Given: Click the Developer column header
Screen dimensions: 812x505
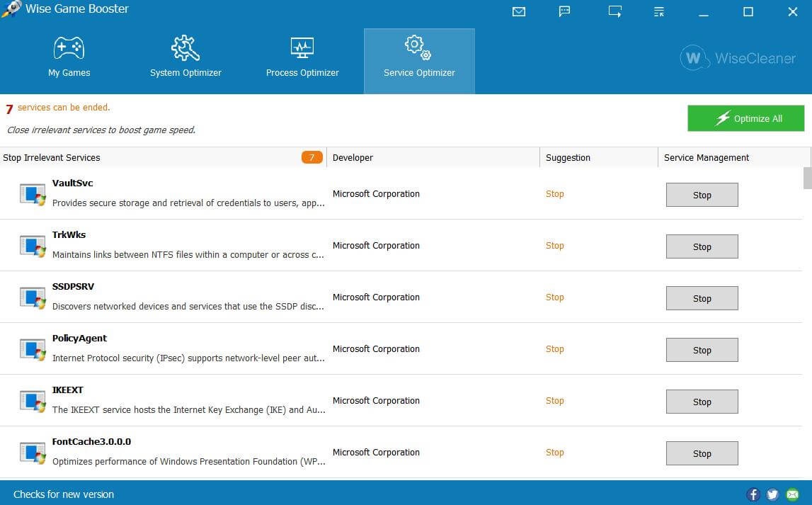Looking at the screenshot, I should [433, 157].
